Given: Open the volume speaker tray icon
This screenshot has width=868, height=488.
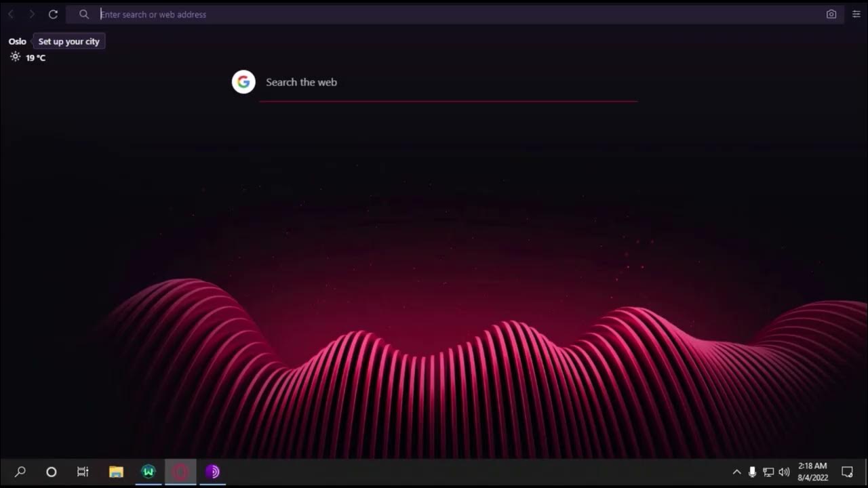Looking at the screenshot, I should pos(785,472).
